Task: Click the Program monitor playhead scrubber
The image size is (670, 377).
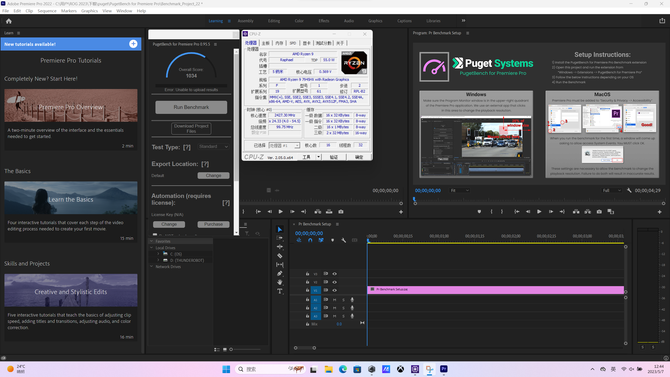Action: point(415,201)
